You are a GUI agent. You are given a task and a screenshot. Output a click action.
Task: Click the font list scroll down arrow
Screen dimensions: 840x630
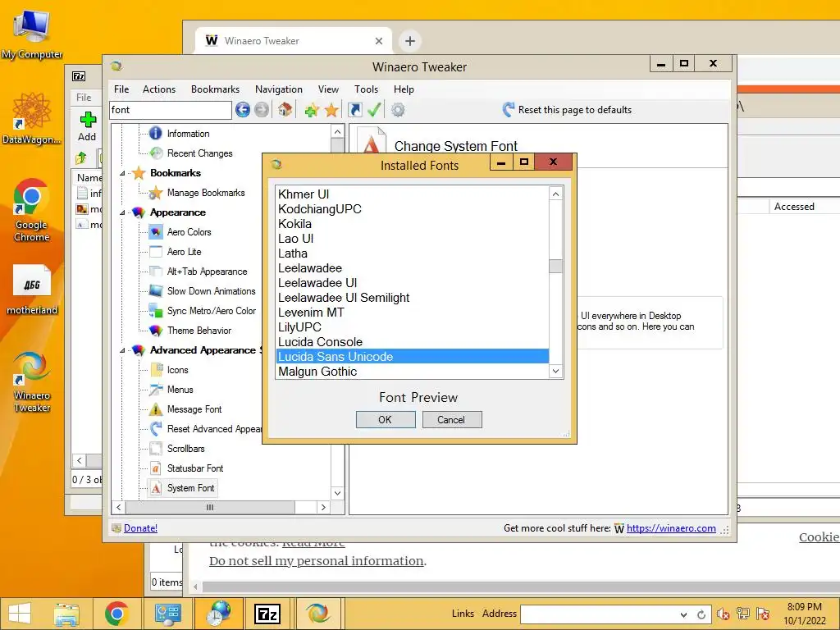click(556, 371)
